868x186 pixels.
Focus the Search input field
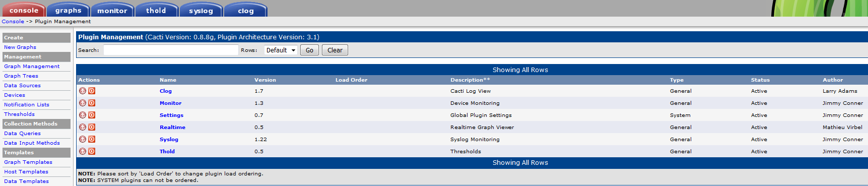tap(171, 50)
